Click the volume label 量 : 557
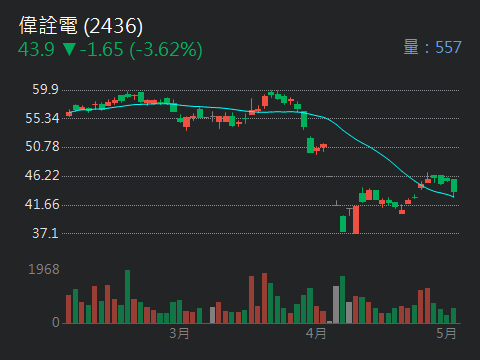The width and height of the screenshot is (480, 360). tap(432, 47)
